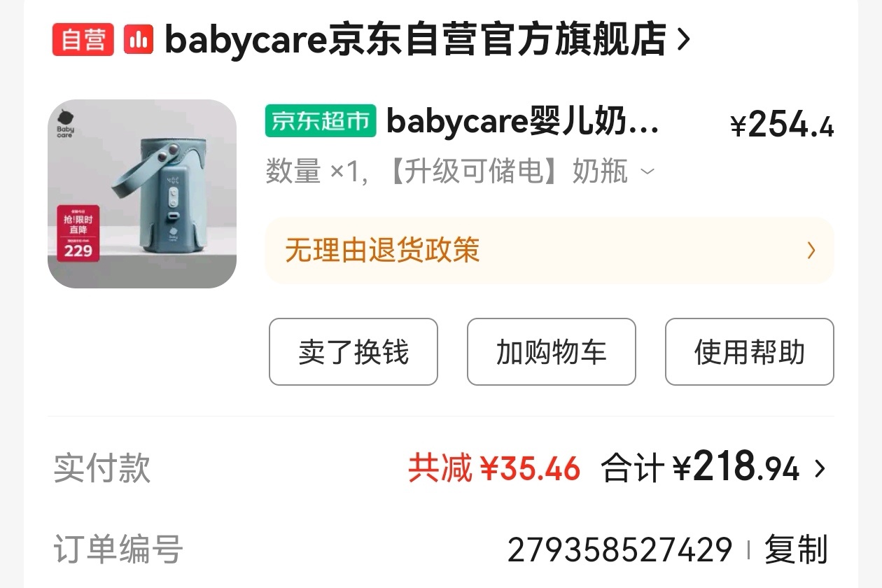The height and width of the screenshot is (588, 882).
Task: Open the babycare婴儿奶 product title
Action: coord(523,122)
